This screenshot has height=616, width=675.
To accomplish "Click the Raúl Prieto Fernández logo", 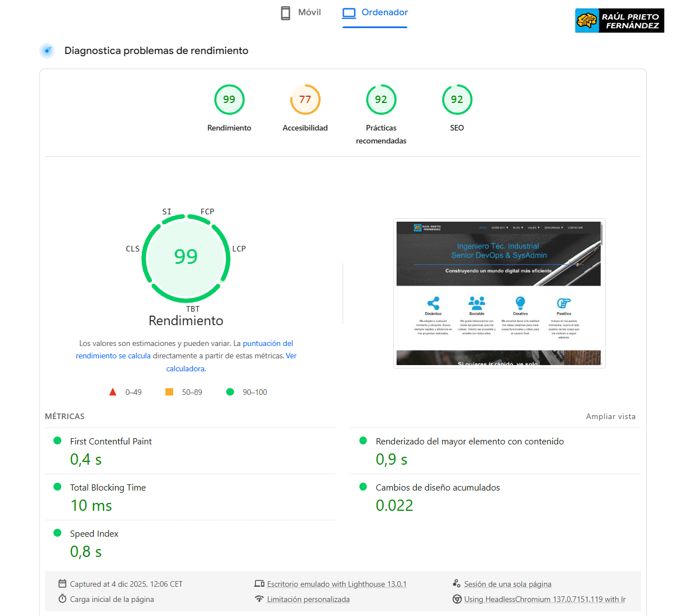I will click(619, 21).
